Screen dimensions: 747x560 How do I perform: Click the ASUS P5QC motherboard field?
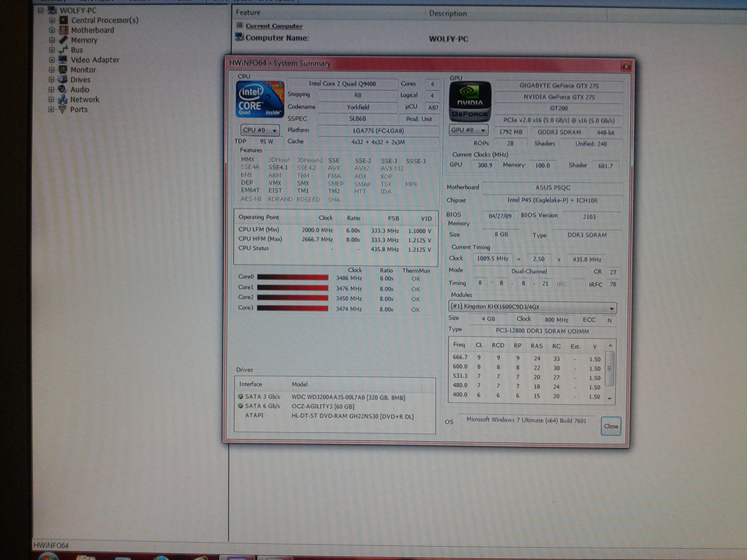(x=552, y=188)
